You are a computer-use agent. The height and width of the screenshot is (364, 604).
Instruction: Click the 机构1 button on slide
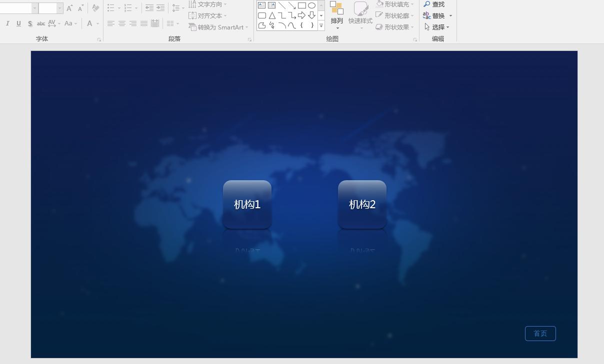247,205
